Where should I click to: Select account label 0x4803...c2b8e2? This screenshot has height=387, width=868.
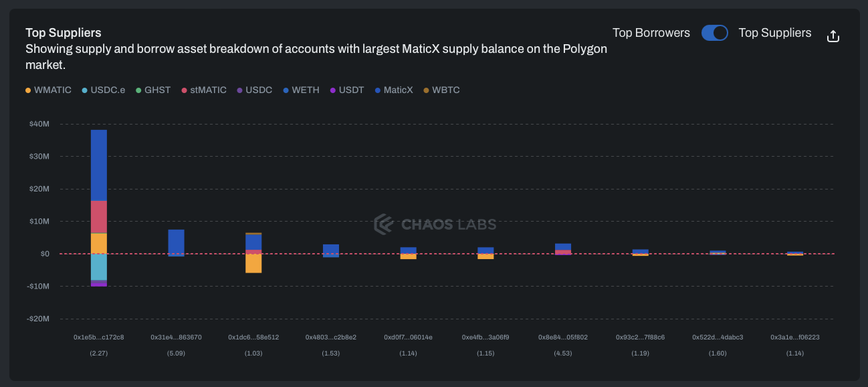(331, 337)
